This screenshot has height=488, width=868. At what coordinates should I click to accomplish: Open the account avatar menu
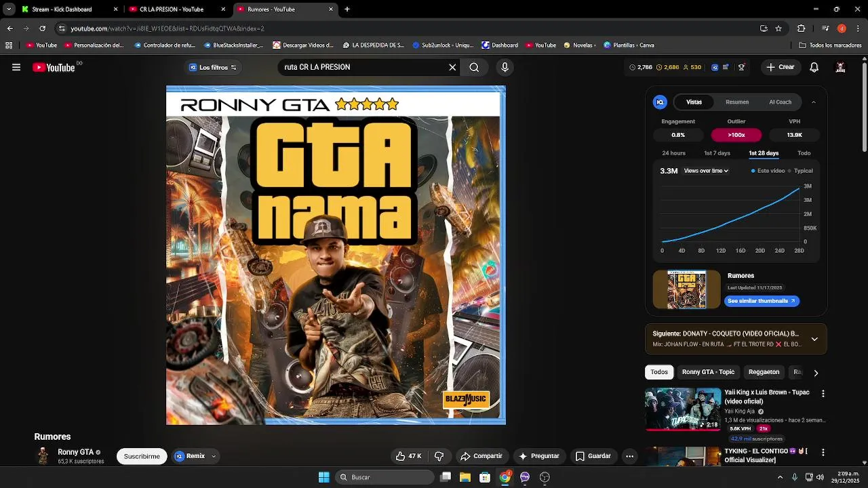[840, 67]
